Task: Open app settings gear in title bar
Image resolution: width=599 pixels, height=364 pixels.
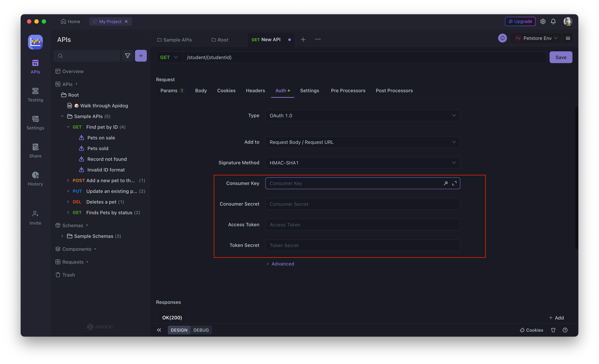Action: pyautogui.click(x=543, y=22)
